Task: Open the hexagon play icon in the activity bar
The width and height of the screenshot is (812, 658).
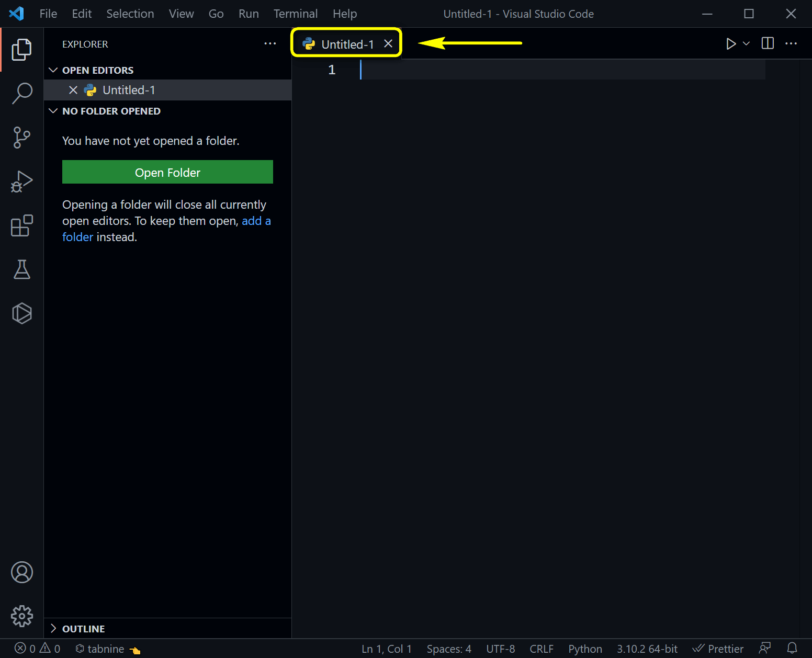Action: (21, 313)
